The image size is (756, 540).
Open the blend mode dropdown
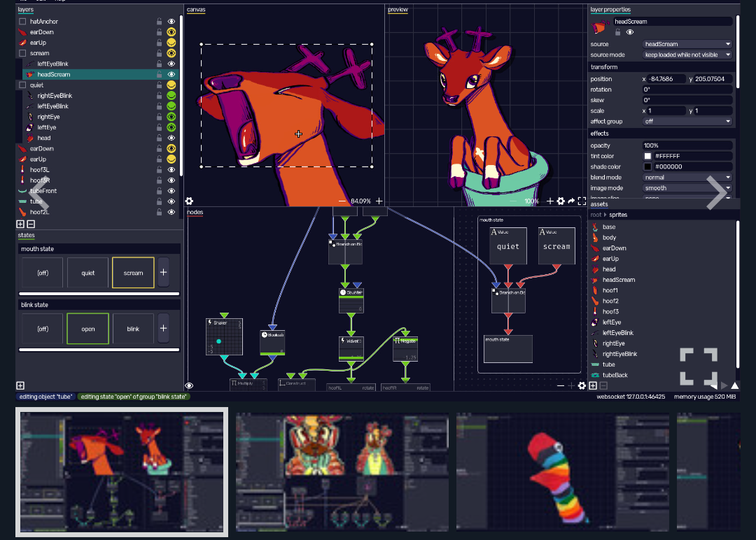[x=687, y=177]
